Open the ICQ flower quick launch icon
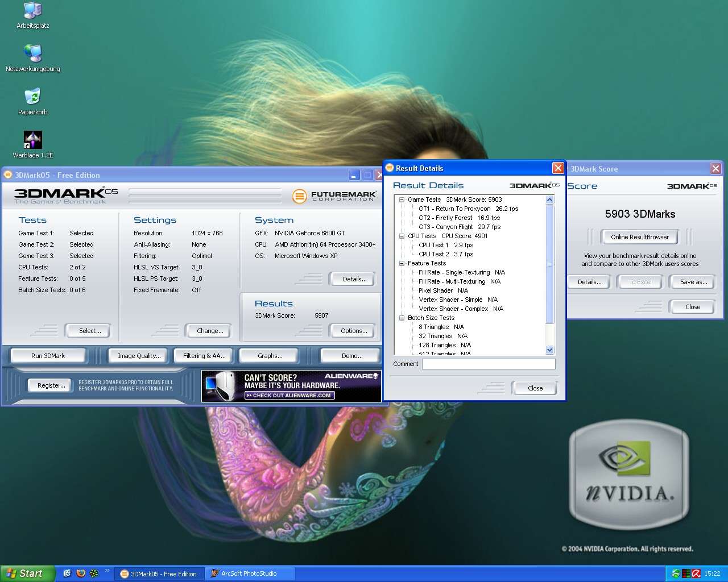728x582 pixels. click(x=94, y=573)
